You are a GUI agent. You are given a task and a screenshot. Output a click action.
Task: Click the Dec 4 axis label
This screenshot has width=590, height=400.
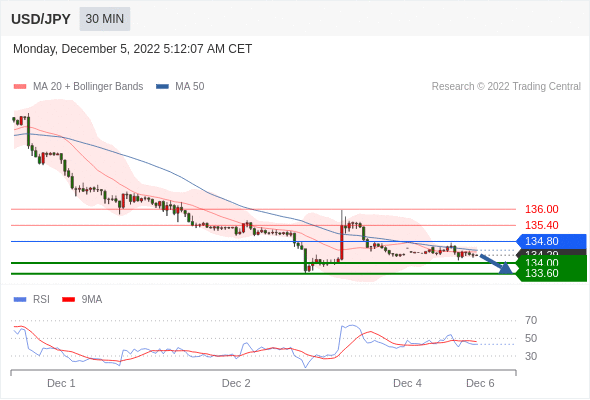(407, 383)
